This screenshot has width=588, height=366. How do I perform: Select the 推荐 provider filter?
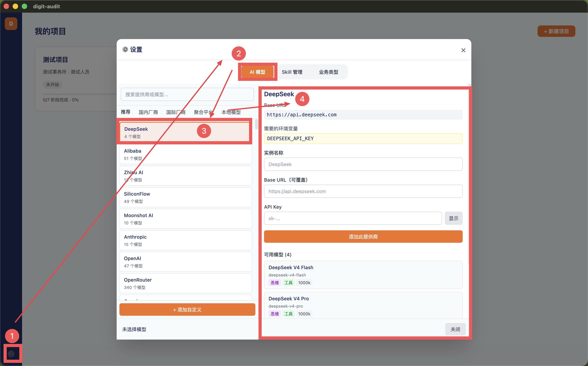[126, 112]
